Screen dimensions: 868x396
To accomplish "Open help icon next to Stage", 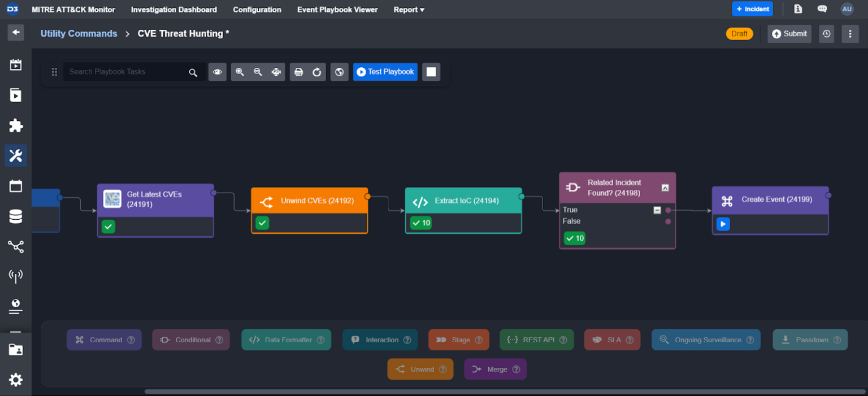I will coord(479,340).
